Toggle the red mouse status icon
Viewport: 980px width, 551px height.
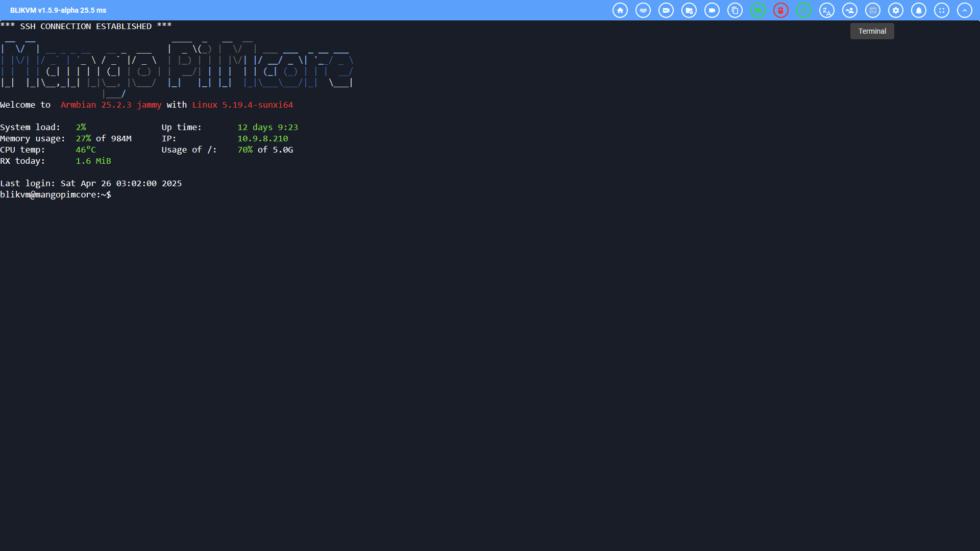point(781,10)
